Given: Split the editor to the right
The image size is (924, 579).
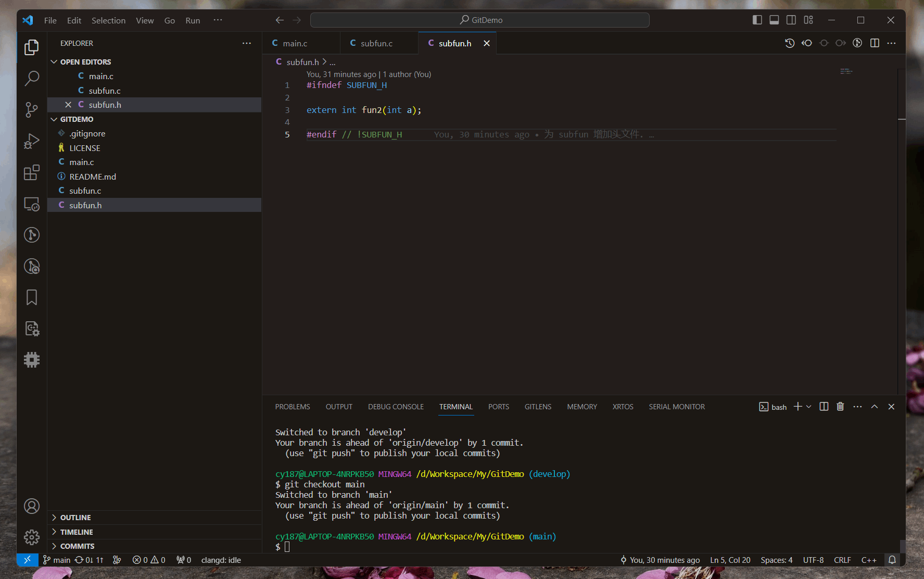Looking at the screenshot, I should [x=875, y=43].
